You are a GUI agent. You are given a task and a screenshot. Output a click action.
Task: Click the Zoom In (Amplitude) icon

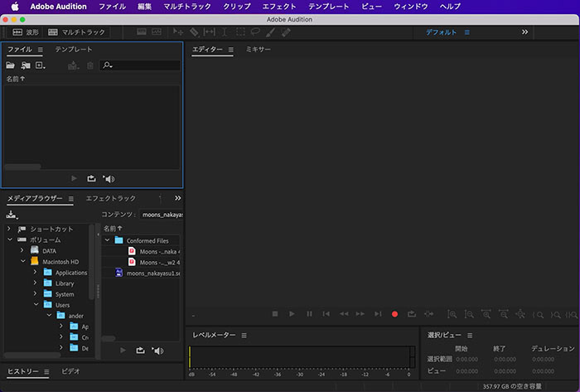(452, 314)
